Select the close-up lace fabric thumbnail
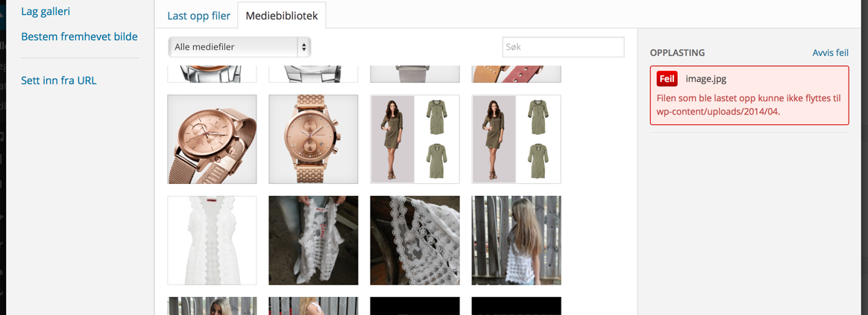 click(415, 241)
